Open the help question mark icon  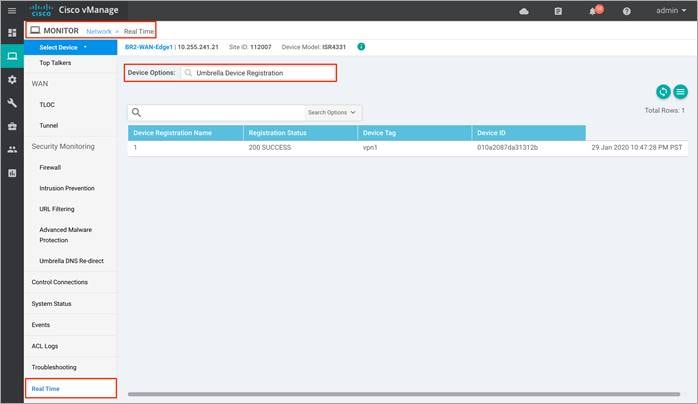tap(627, 11)
